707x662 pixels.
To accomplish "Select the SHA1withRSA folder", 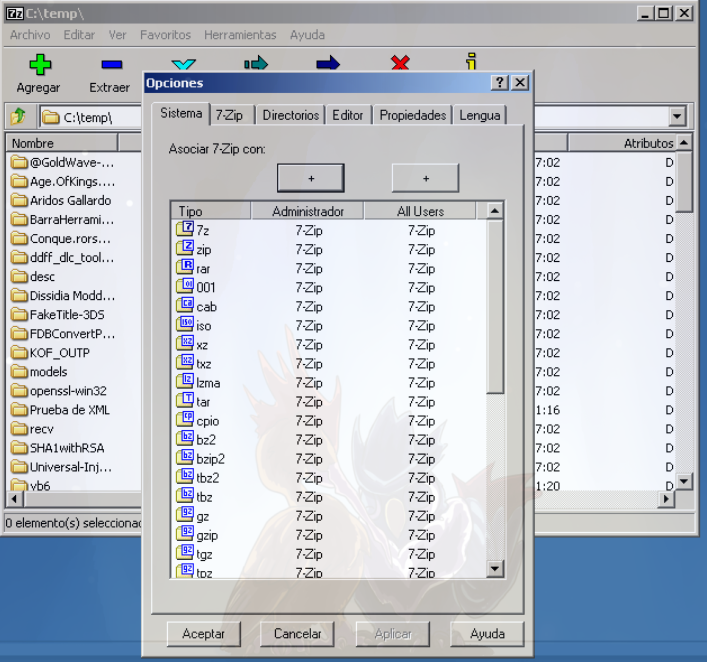I will click(58, 448).
